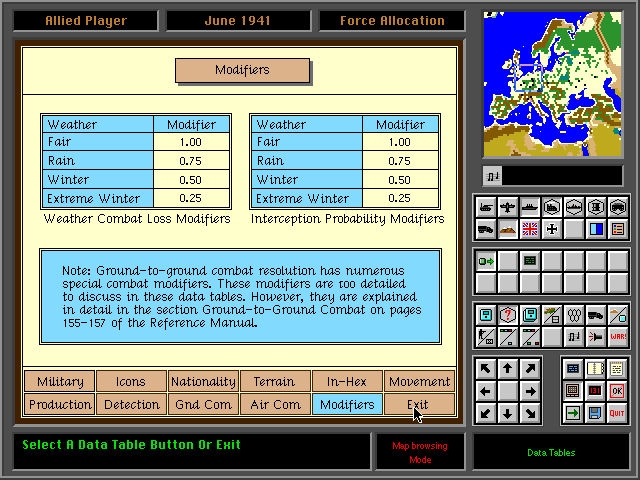Click the sound notes icon under minimap
The height and width of the screenshot is (480, 640).
pyautogui.click(x=493, y=176)
